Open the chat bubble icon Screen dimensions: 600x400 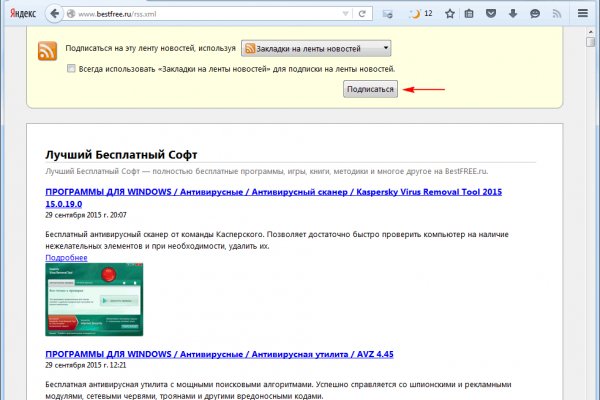[x=535, y=14]
